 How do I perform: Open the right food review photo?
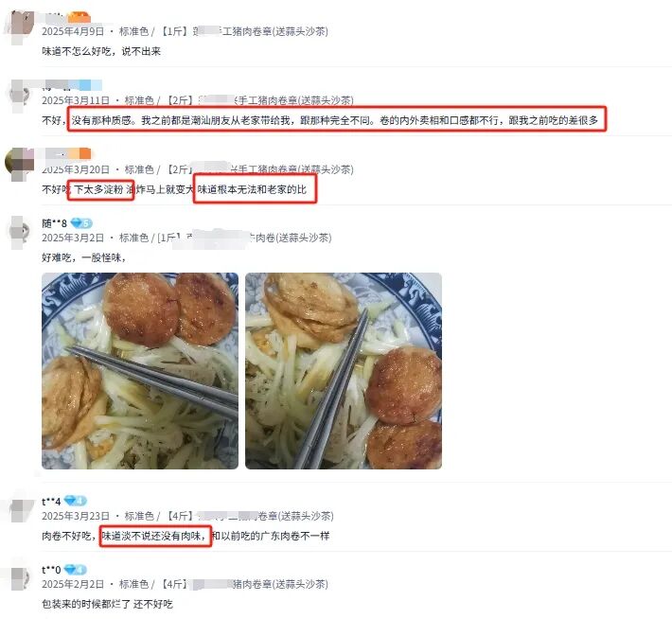(344, 371)
